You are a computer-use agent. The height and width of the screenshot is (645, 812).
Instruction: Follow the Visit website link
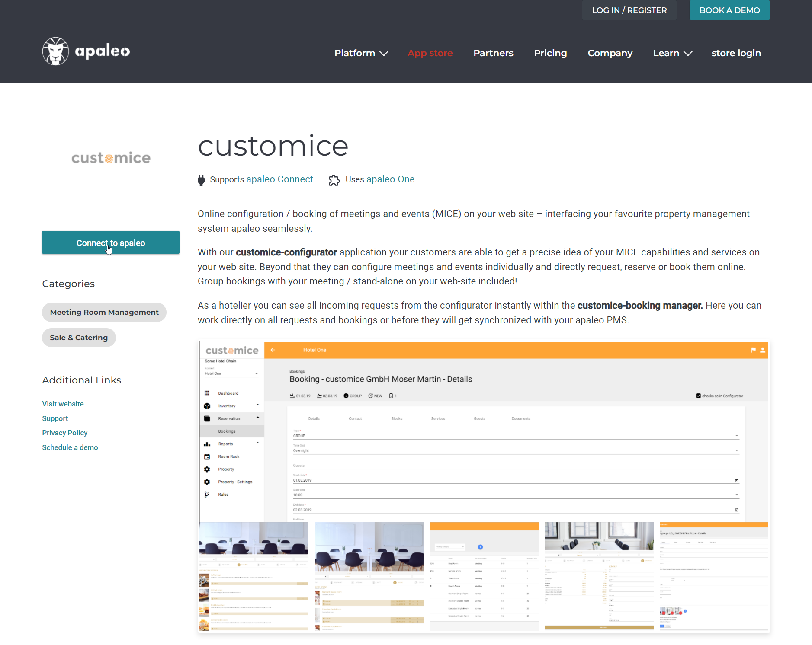click(x=63, y=404)
